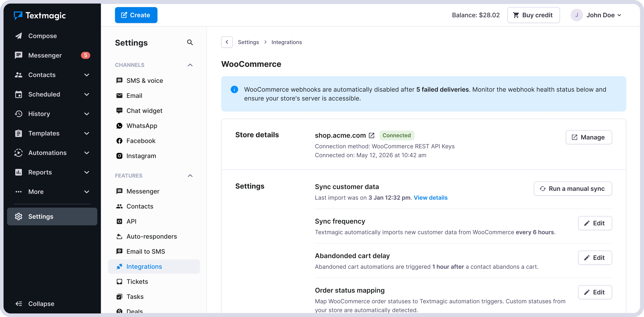Edit the Abandoned cart delay

(595, 258)
